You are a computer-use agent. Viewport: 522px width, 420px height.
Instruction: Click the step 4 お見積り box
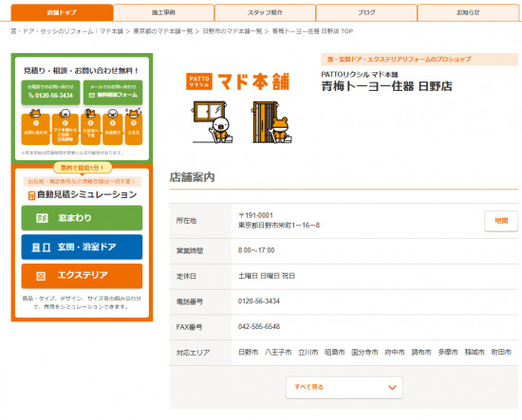pos(113,128)
